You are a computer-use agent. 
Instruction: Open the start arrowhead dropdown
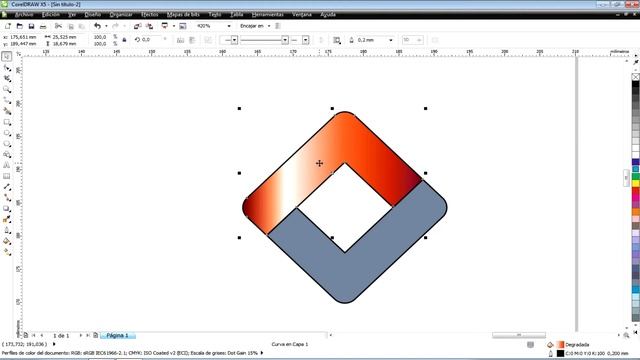tap(234, 40)
